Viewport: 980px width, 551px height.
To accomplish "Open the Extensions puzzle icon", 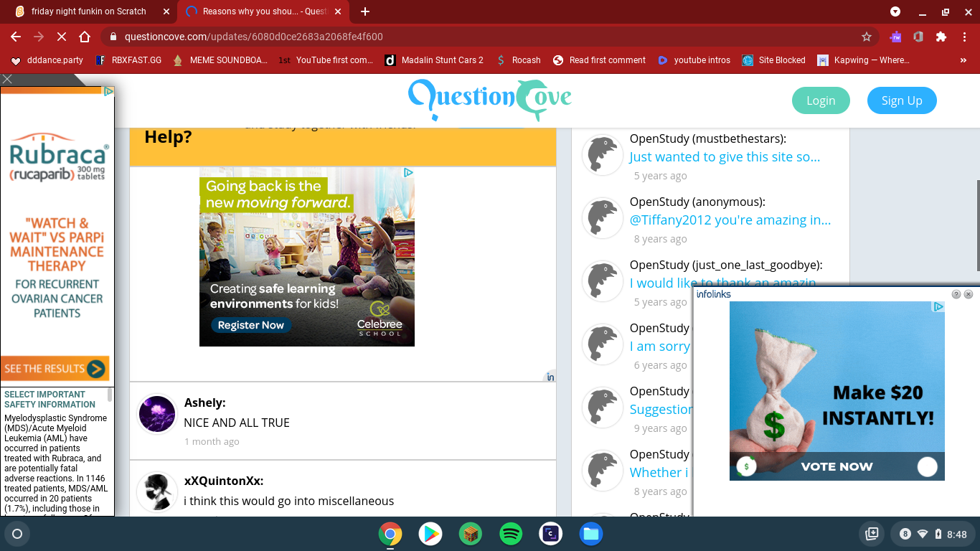I will pyautogui.click(x=941, y=37).
